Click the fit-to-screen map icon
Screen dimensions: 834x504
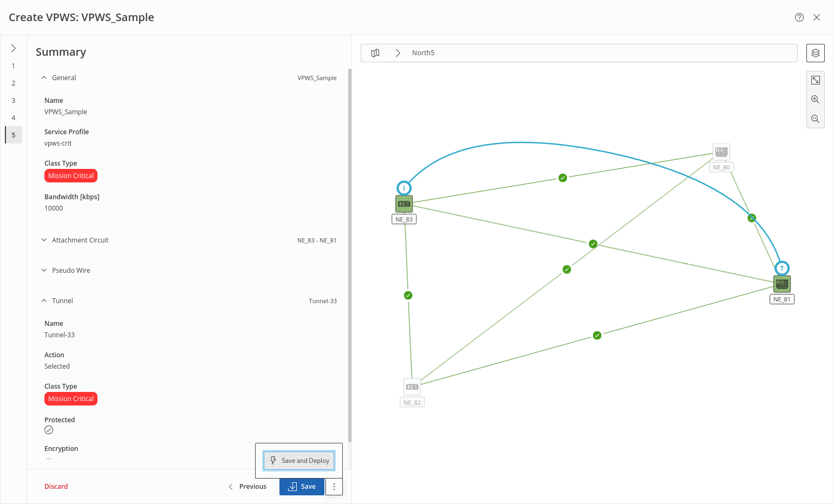[x=815, y=80]
